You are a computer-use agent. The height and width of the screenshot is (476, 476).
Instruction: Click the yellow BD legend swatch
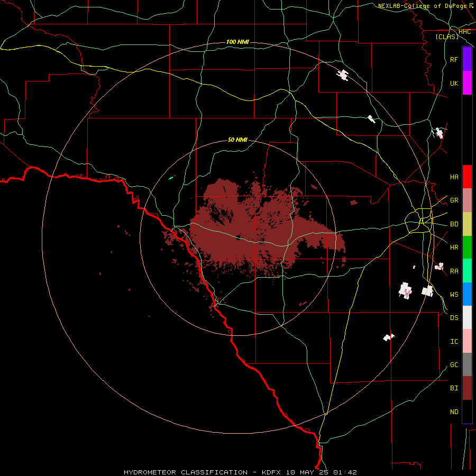click(467, 224)
